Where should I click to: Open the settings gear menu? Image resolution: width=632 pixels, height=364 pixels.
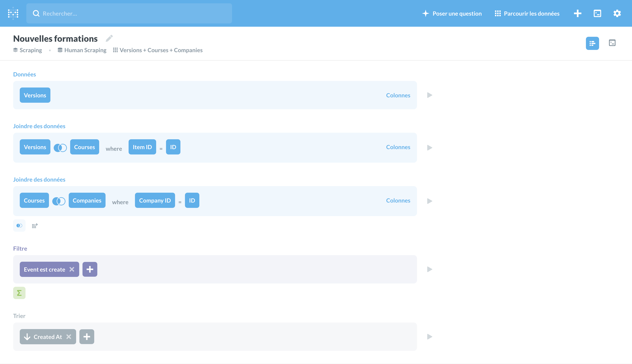click(x=617, y=13)
